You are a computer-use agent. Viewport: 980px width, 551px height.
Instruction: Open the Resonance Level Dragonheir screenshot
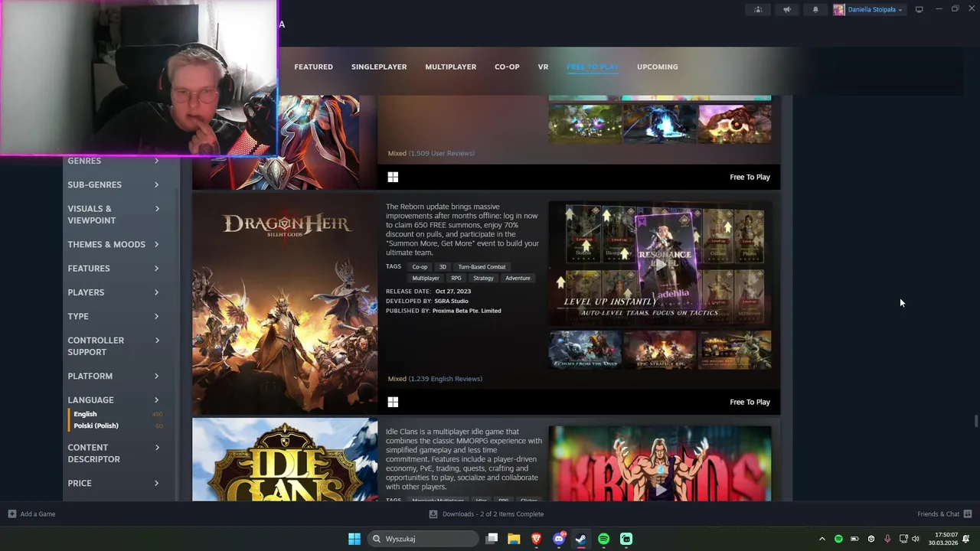click(660, 264)
